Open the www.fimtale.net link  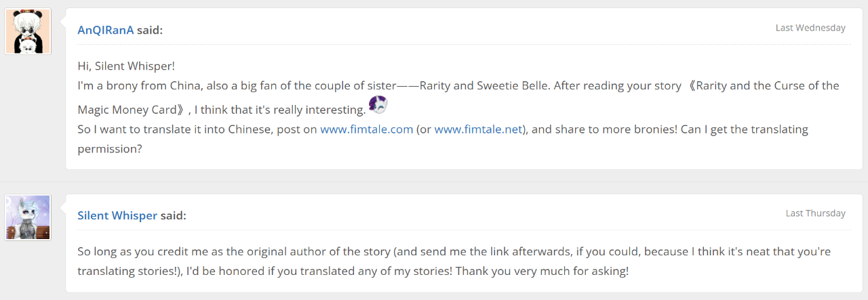click(x=478, y=129)
